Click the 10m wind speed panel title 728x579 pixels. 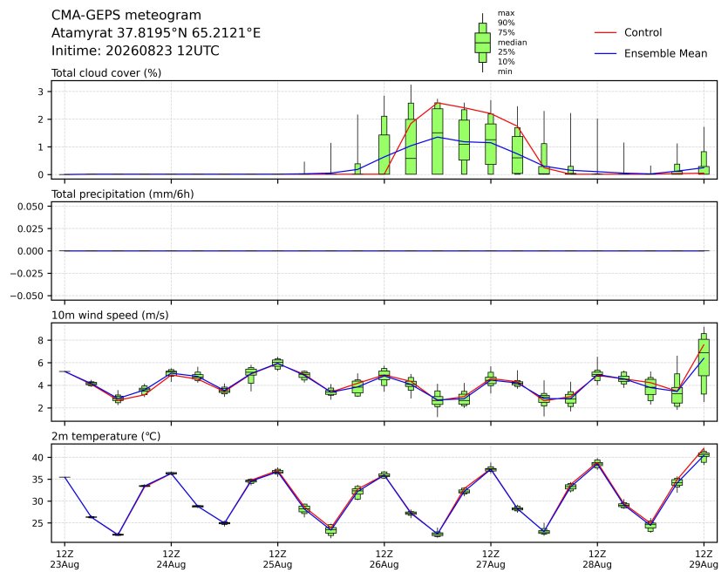110,316
